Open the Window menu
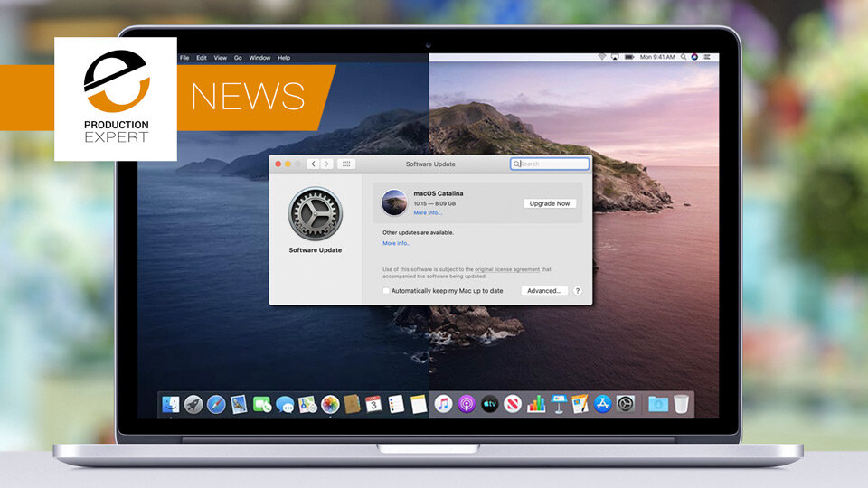868x488 pixels. coord(259,58)
